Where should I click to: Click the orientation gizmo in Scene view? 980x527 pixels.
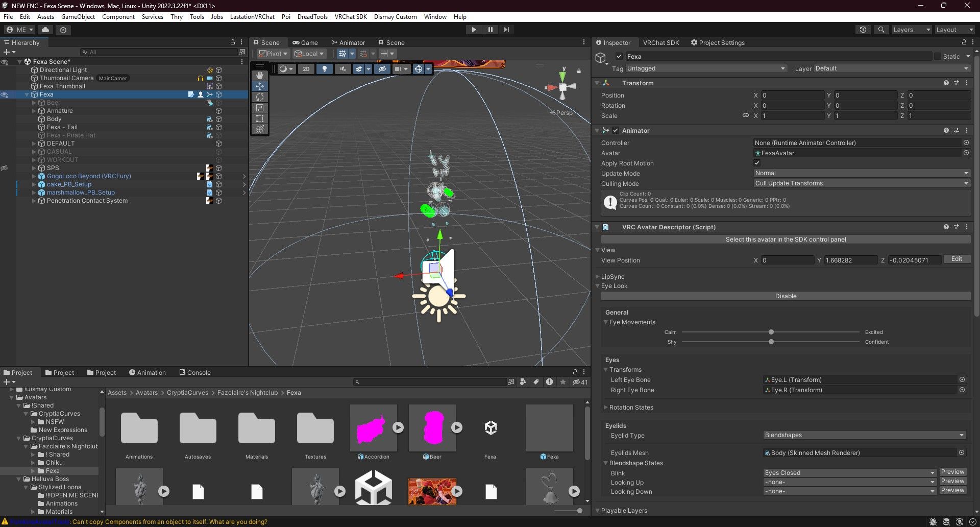562,87
